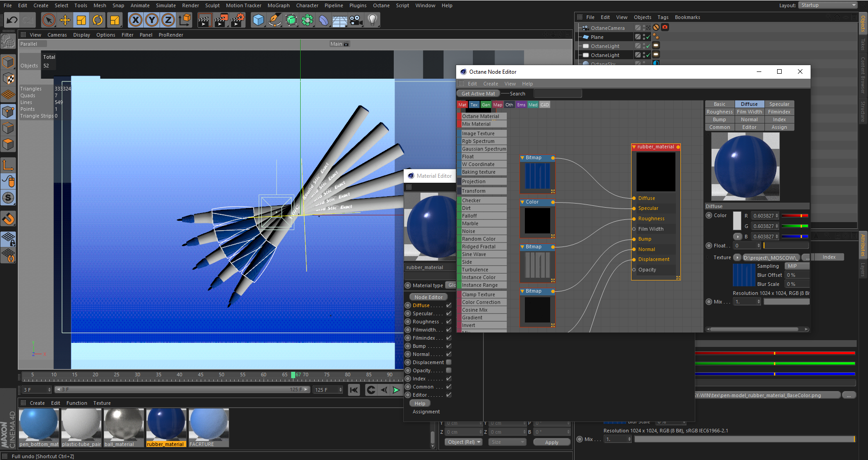Open Create menu in Octane Node Editor
The image size is (868, 460).
tap(491, 84)
